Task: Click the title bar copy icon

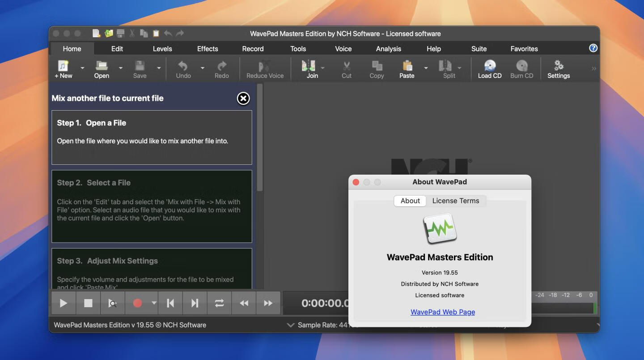Action: click(144, 33)
